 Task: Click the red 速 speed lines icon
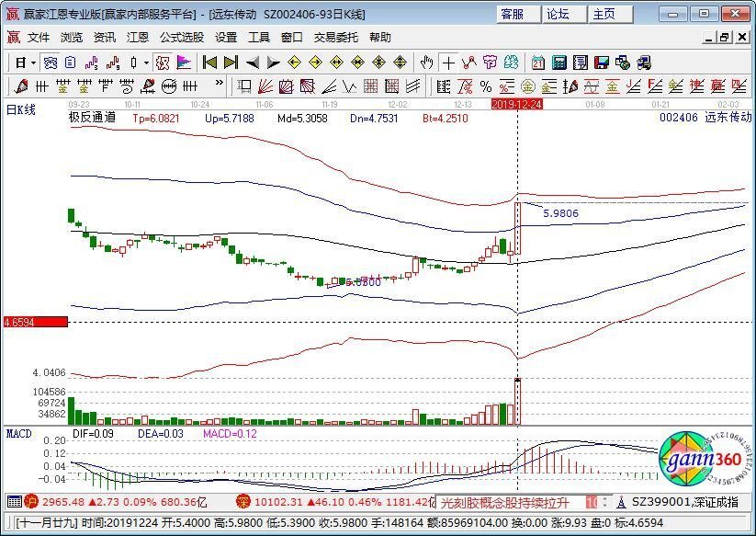click(696, 86)
